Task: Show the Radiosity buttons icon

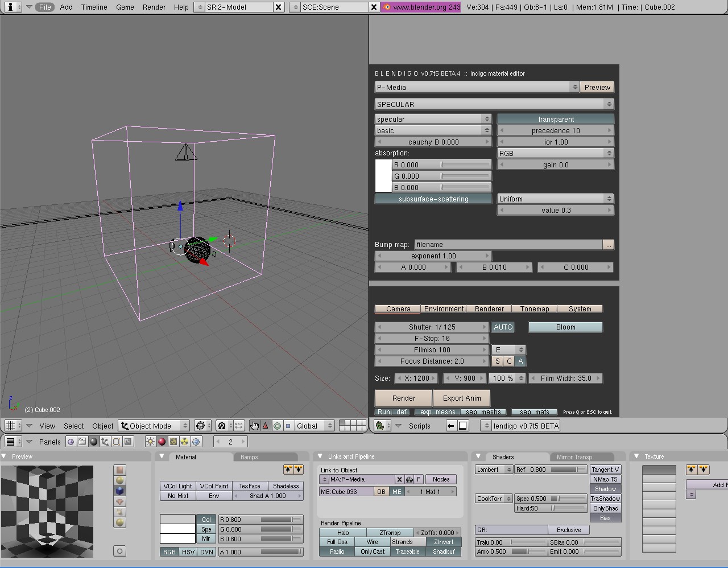Action: coord(185,442)
